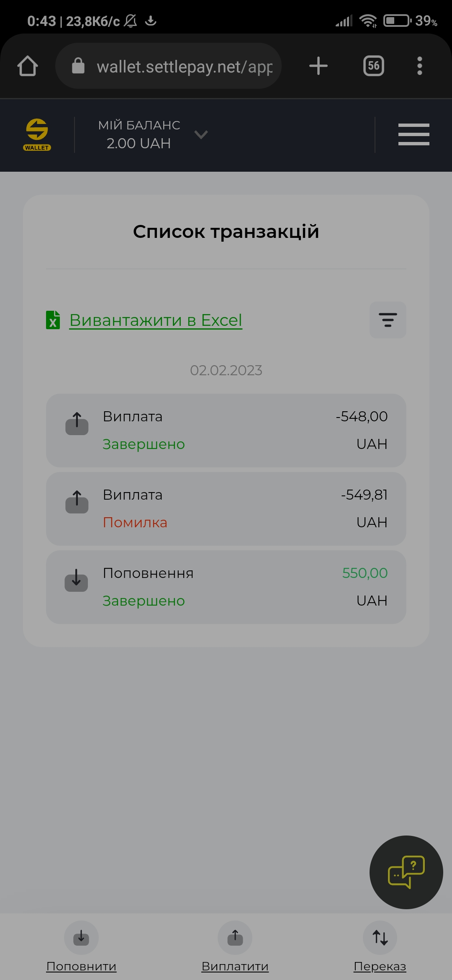Click the Вивантажити в Excel link
The image size is (452, 980).
click(156, 320)
